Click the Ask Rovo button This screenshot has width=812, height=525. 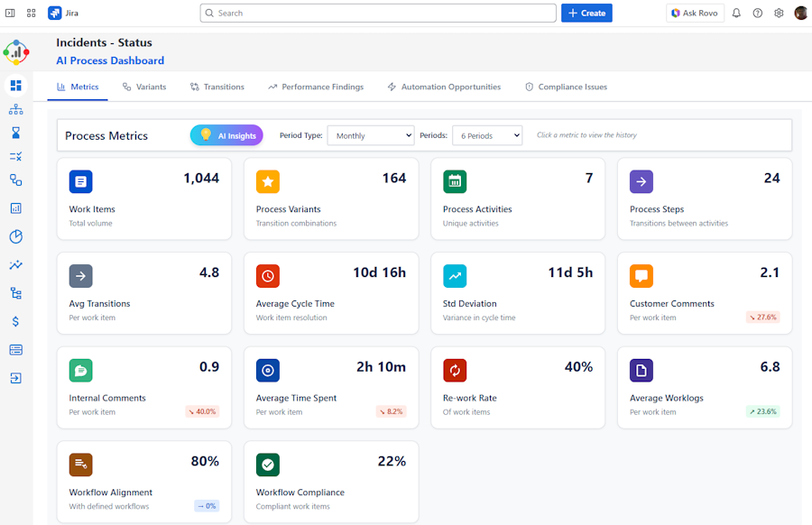click(x=695, y=14)
